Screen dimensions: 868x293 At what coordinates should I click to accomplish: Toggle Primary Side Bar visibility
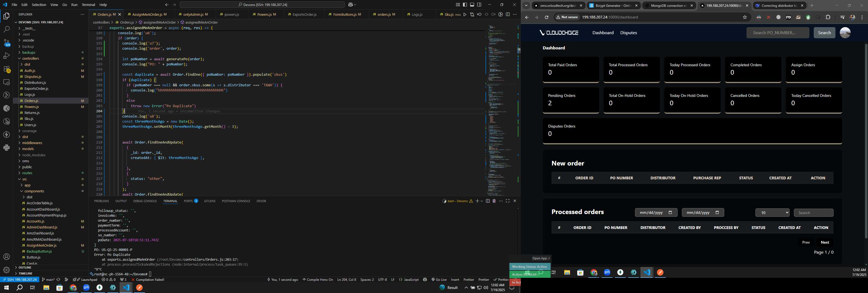[465, 5]
